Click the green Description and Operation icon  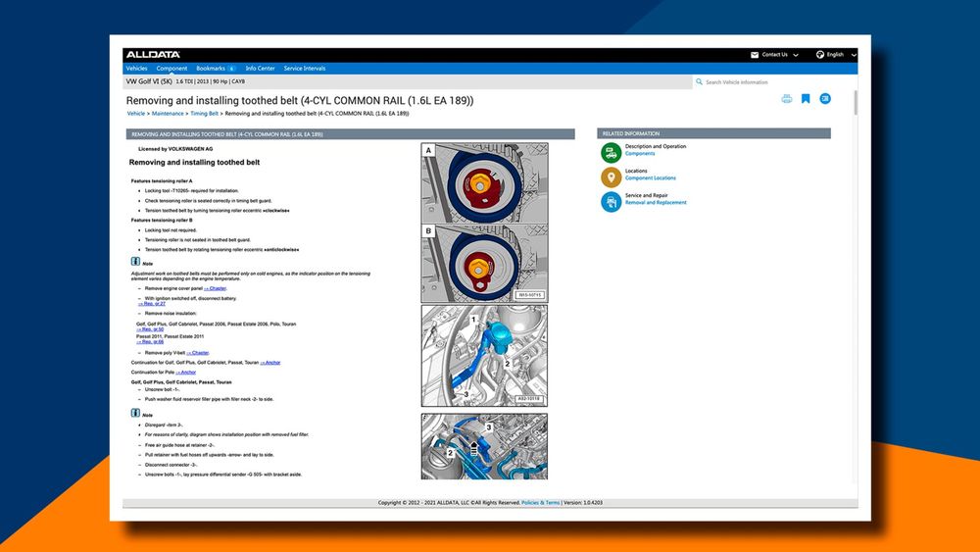pyautogui.click(x=612, y=153)
